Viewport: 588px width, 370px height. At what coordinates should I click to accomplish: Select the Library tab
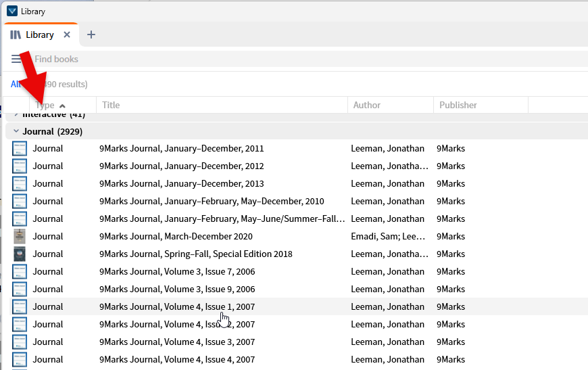pos(40,35)
